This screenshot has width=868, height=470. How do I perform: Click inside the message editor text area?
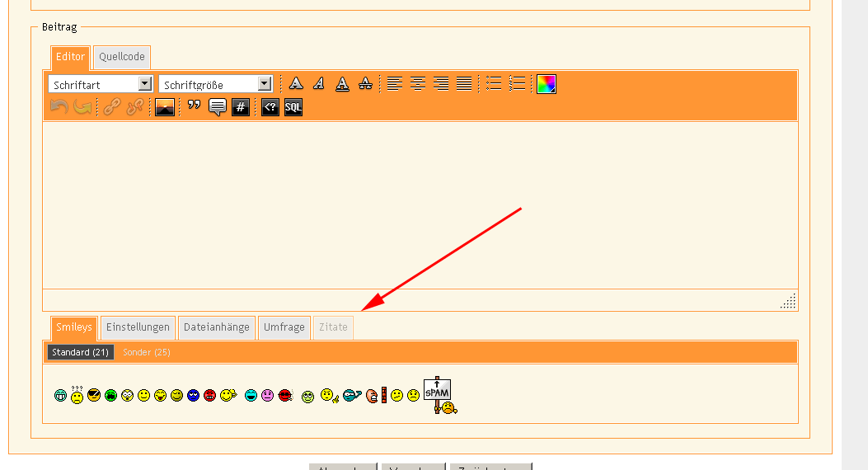[x=420, y=204]
